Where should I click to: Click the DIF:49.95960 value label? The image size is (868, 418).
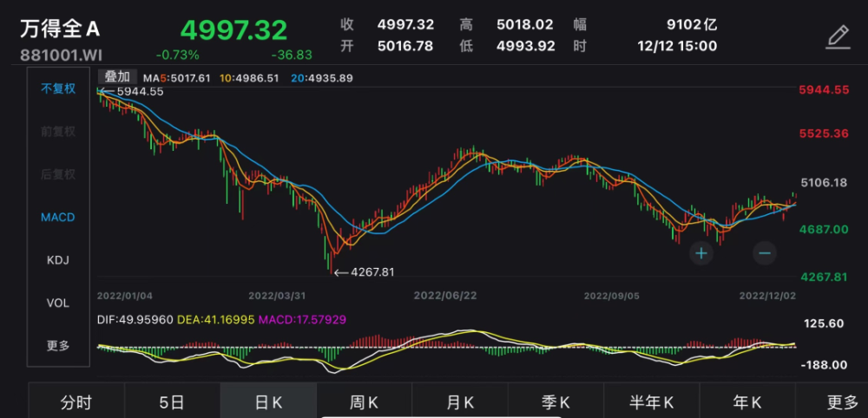click(135, 320)
